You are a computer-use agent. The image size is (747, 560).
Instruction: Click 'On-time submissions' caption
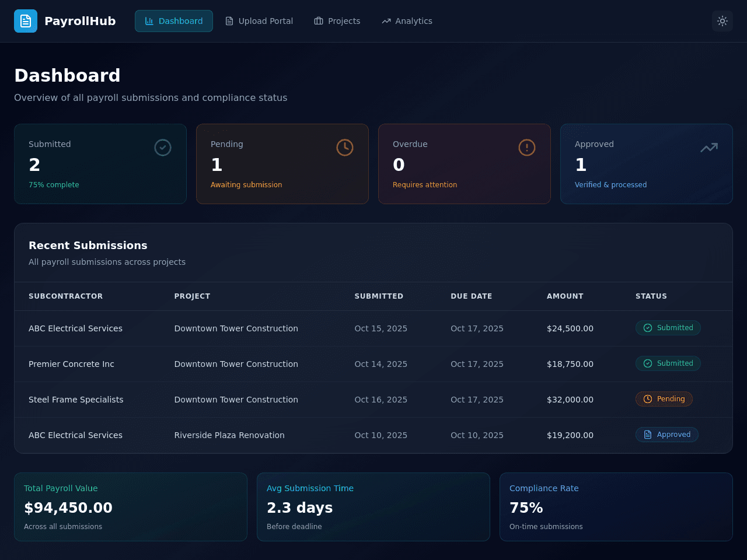click(546, 527)
